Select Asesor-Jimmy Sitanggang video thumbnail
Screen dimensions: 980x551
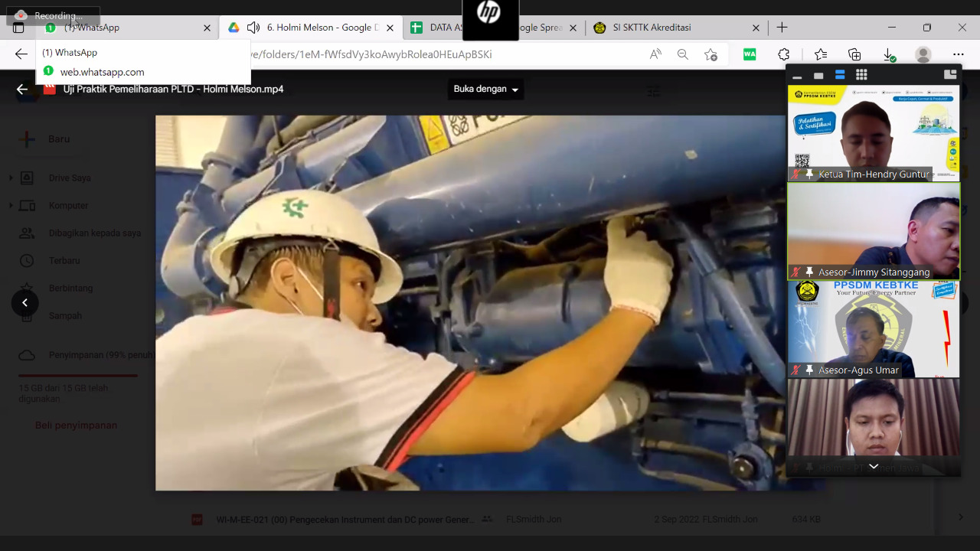click(x=874, y=231)
